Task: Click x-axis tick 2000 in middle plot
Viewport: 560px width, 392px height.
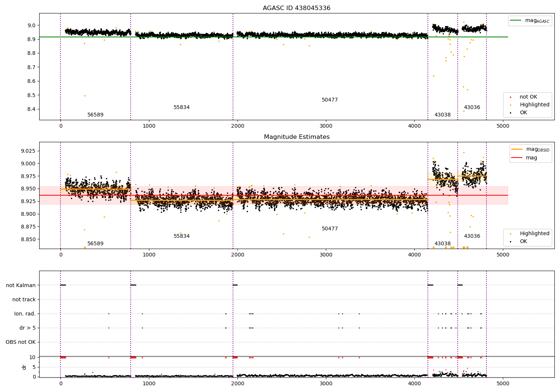Action: (x=237, y=255)
